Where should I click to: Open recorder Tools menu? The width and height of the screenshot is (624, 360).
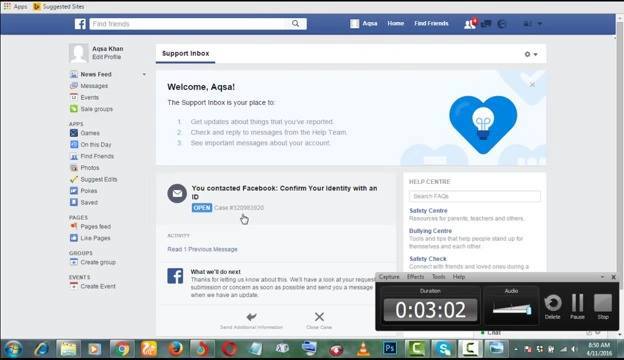pos(439,277)
